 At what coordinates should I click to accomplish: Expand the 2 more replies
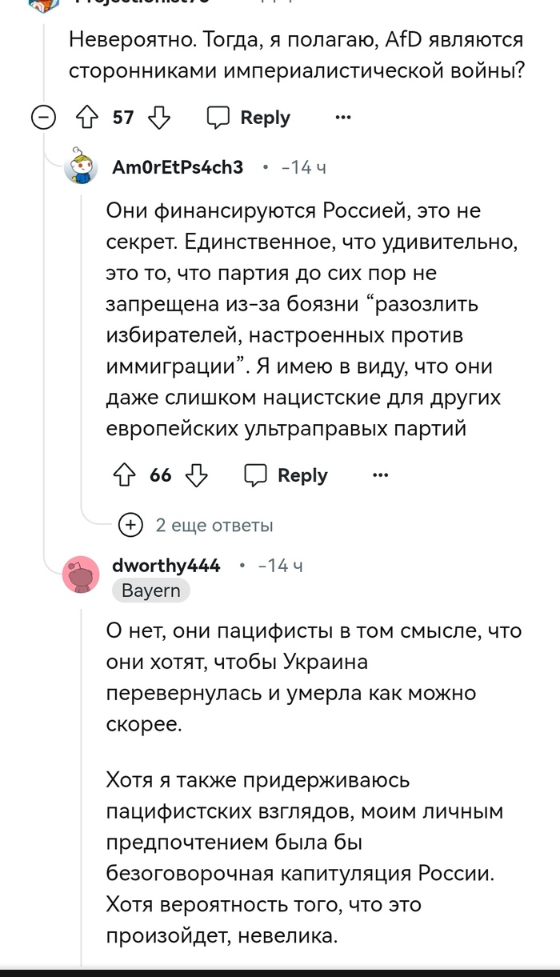[x=130, y=525]
